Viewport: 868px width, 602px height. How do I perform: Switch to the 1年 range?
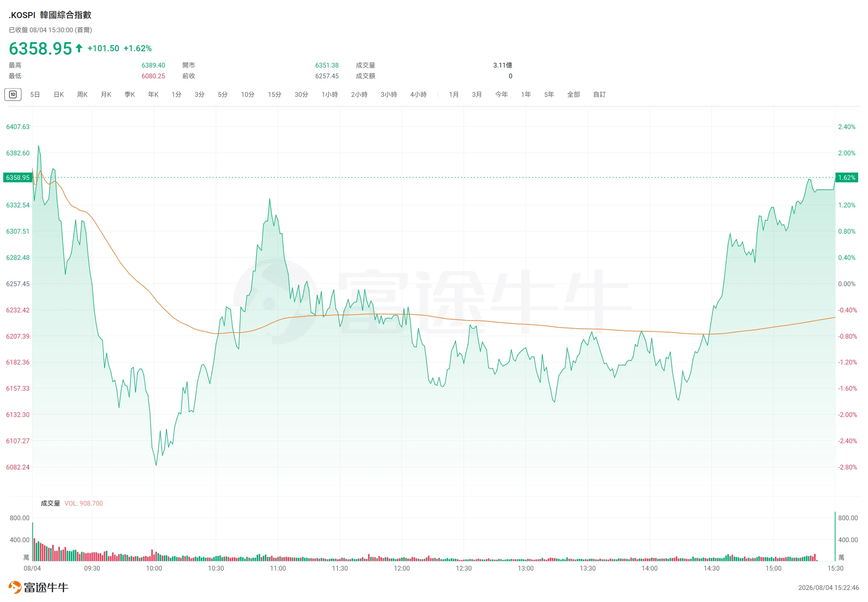click(x=526, y=95)
